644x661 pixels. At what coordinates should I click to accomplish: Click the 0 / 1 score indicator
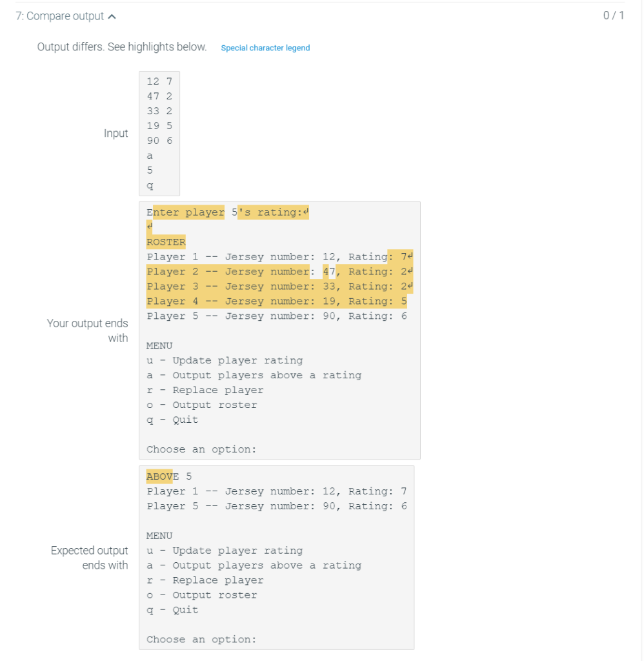(612, 15)
